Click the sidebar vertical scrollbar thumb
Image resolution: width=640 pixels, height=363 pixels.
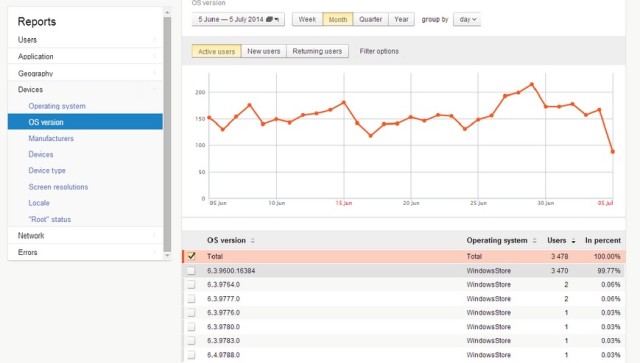click(167, 134)
